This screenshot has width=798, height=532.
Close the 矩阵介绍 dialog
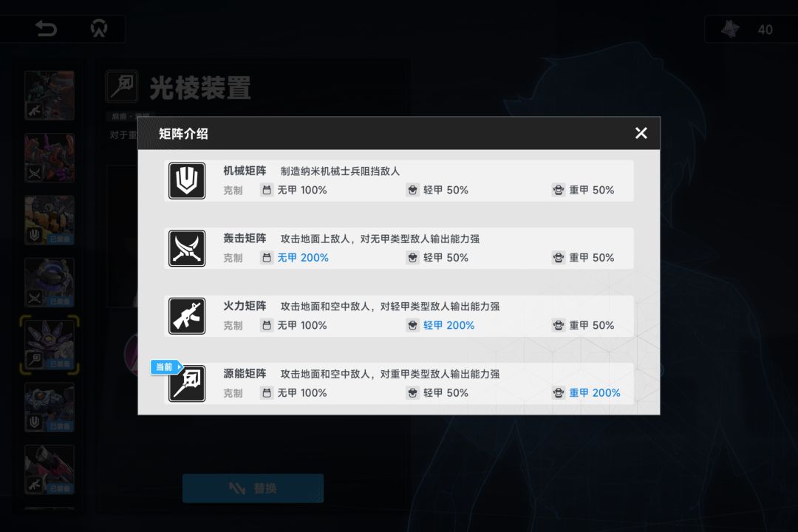coord(641,133)
